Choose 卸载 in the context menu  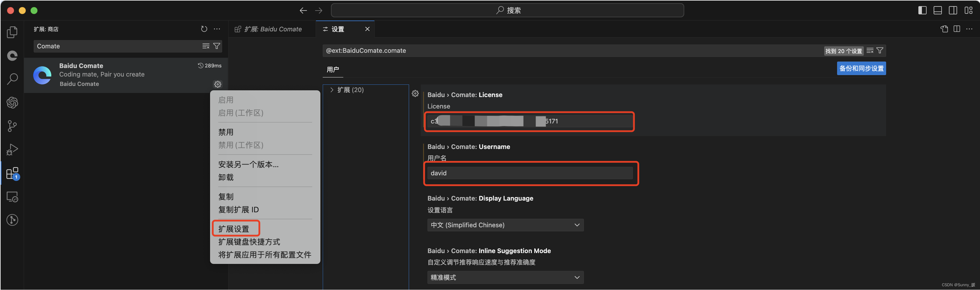click(x=226, y=177)
